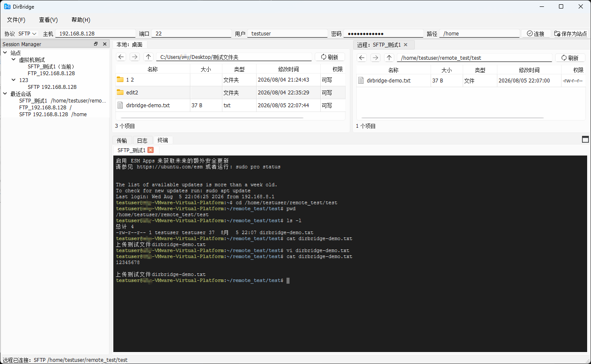This screenshot has height=364, width=591.
Task: Go up one folder in local pane
Action: point(148,57)
